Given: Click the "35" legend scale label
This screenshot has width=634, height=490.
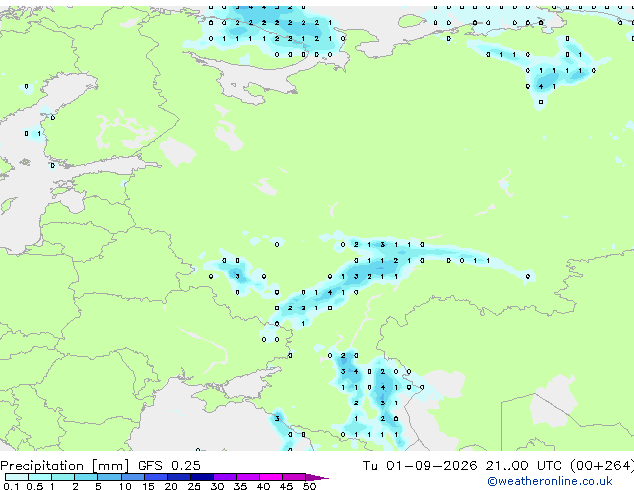Looking at the screenshot, I should pyautogui.click(x=240, y=486).
